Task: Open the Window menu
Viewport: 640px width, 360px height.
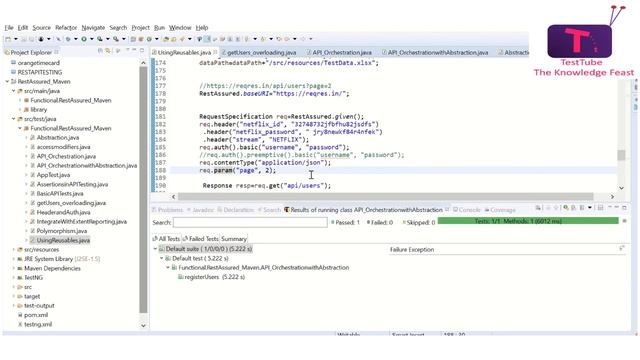Action: click(x=180, y=28)
